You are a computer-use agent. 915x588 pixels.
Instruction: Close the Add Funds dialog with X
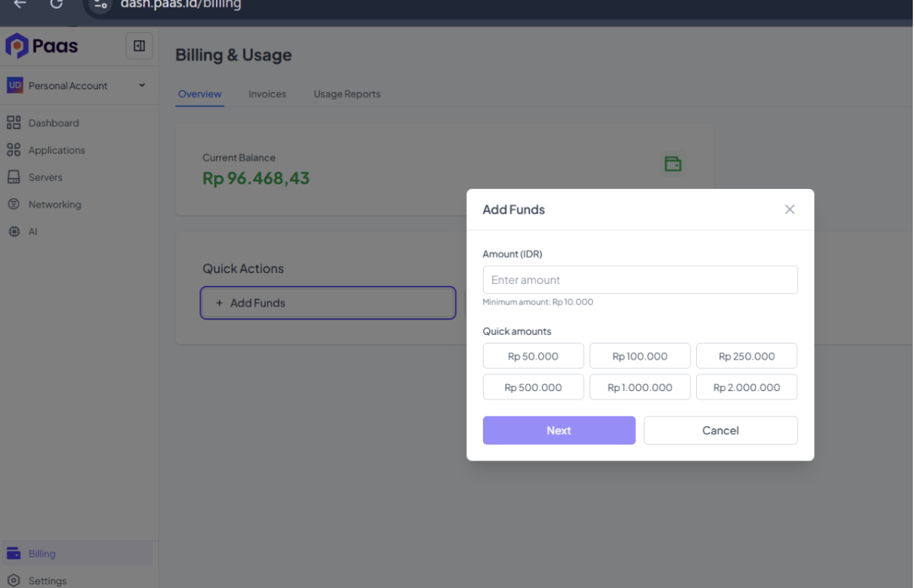pos(789,209)
